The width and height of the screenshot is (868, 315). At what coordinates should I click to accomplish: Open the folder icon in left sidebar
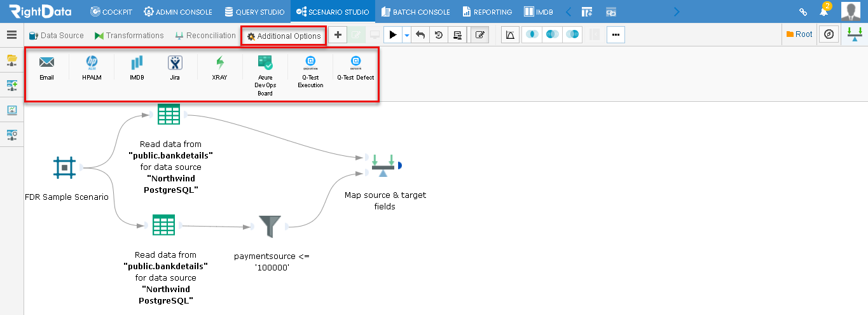click(x=11, y=60)
